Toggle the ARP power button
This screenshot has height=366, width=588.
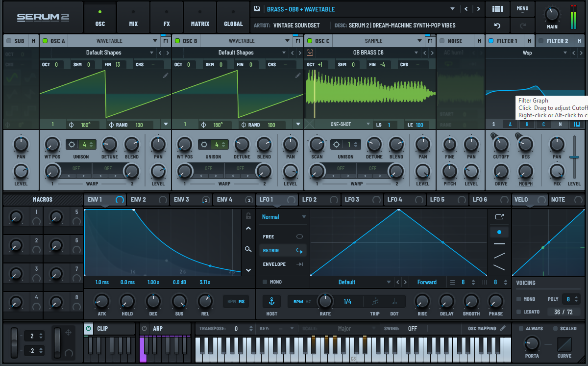click(x=144, y=328)
